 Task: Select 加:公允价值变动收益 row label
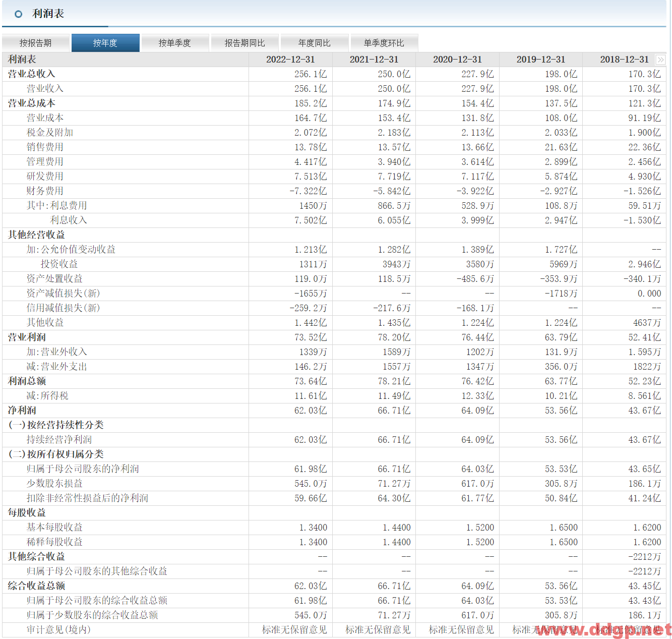71,250
